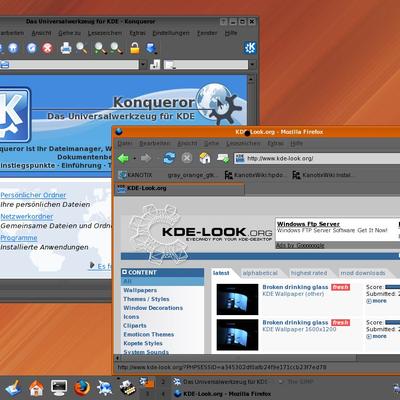This screenshot has height=400, width=400.
Task: Click 'Wallpapers' in KDE-Look content list
Action: [140, 290]
